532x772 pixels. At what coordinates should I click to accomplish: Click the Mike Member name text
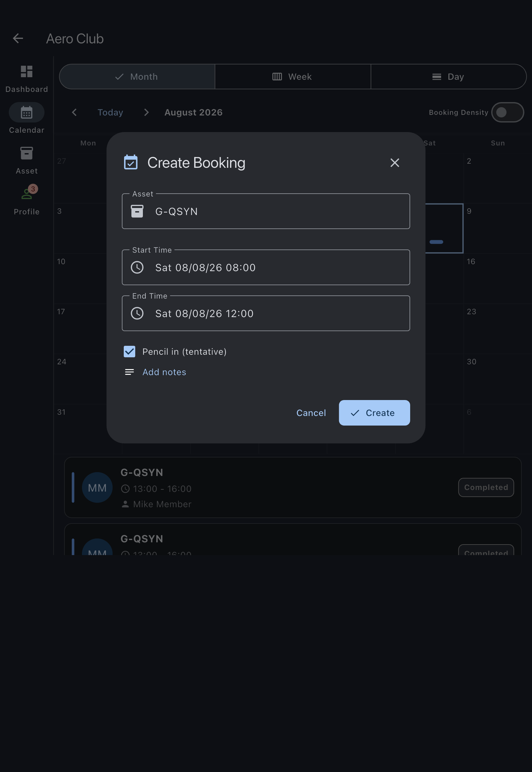click(162, 504)
